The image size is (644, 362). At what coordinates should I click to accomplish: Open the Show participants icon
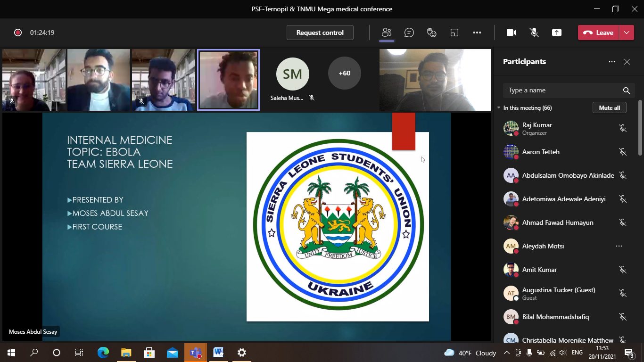pyautogui.click(x=387, y=33)
